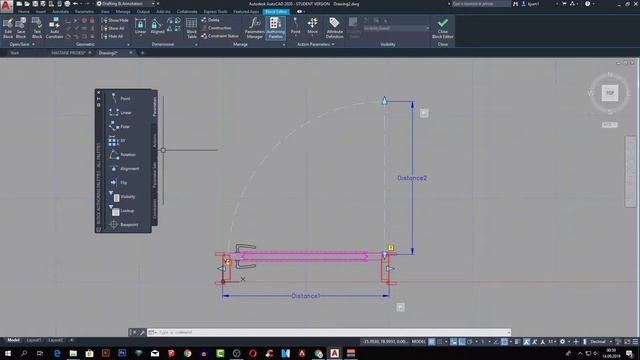Switch to the Annotate ribbon tab
The width and height of the screenshot is (640, 360).
pyautogui.click(x=60, y=11)
